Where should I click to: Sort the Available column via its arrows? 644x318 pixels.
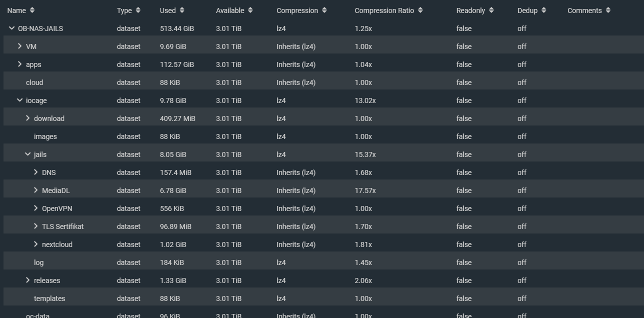(x=250, y=10)
